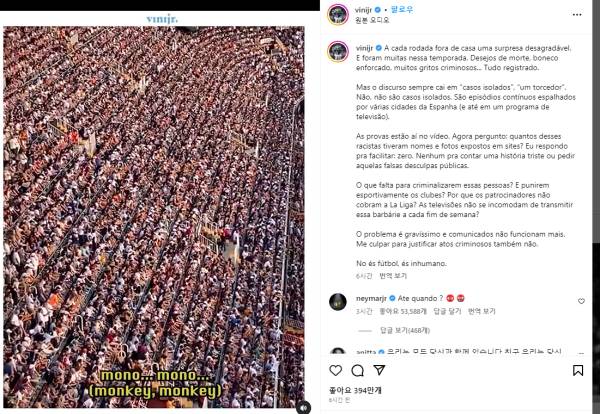600x414 pixels.
Task: Show translation of neymarjr's comment
Action: click(482, 311)
